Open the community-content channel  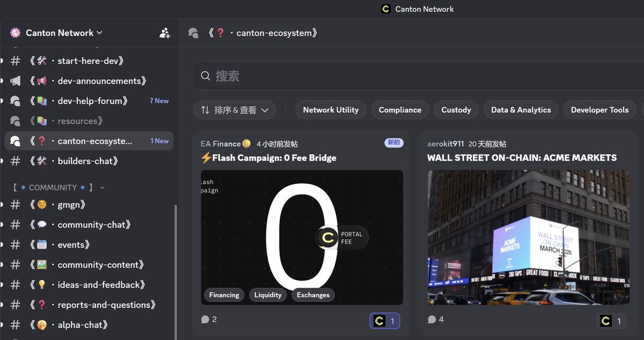pos(89,265)
